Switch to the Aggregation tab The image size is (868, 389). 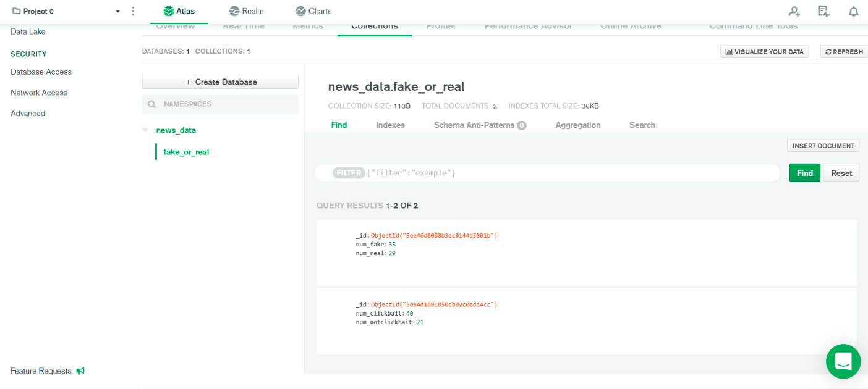click(578, 125)
